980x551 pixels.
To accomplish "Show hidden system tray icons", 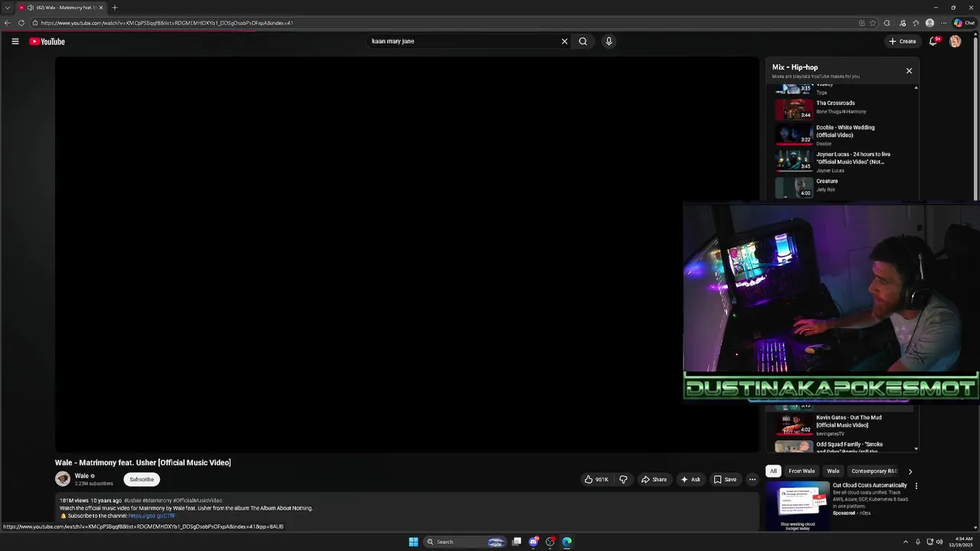I will [x=905, y=542].
